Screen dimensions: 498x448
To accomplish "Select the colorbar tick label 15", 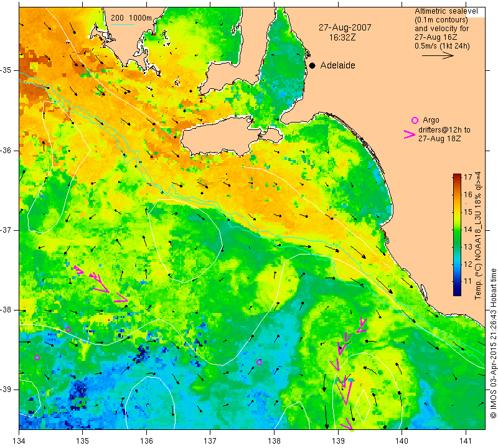I will tap(468, 212).
